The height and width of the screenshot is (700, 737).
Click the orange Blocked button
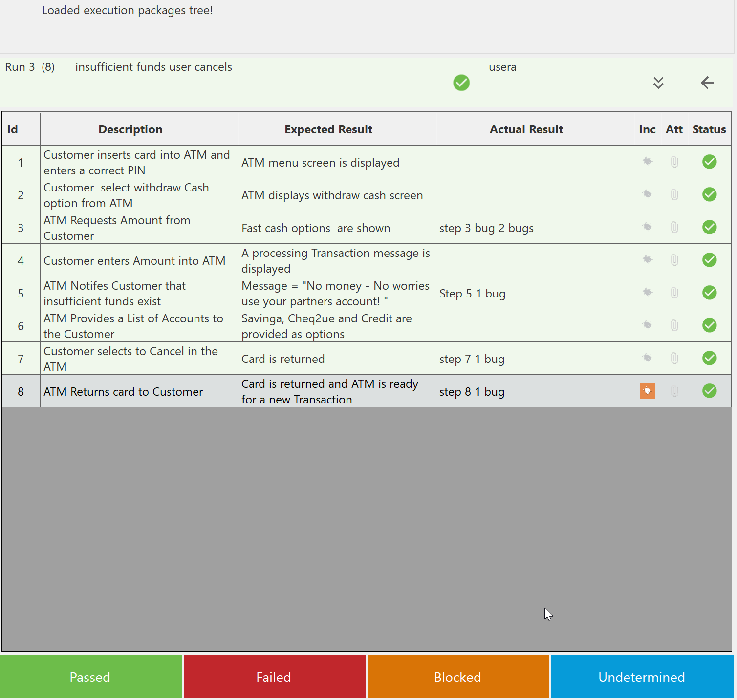point(458,677)
